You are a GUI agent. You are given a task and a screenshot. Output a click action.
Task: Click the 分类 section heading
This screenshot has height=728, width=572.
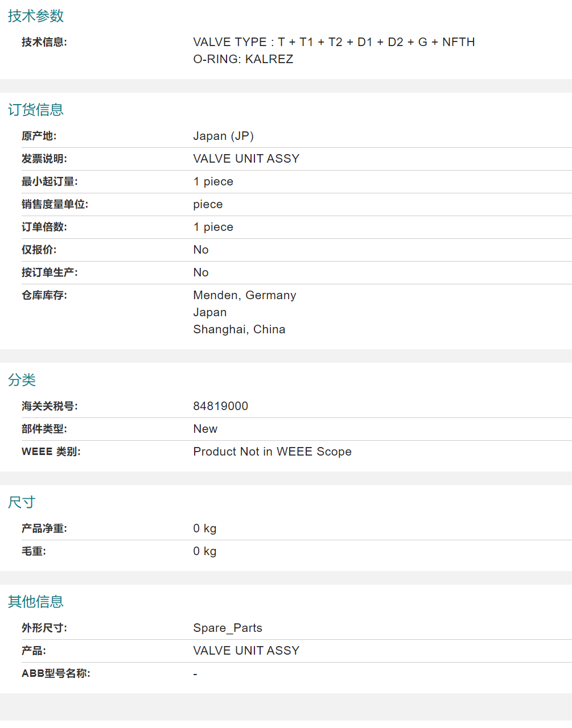22,380
